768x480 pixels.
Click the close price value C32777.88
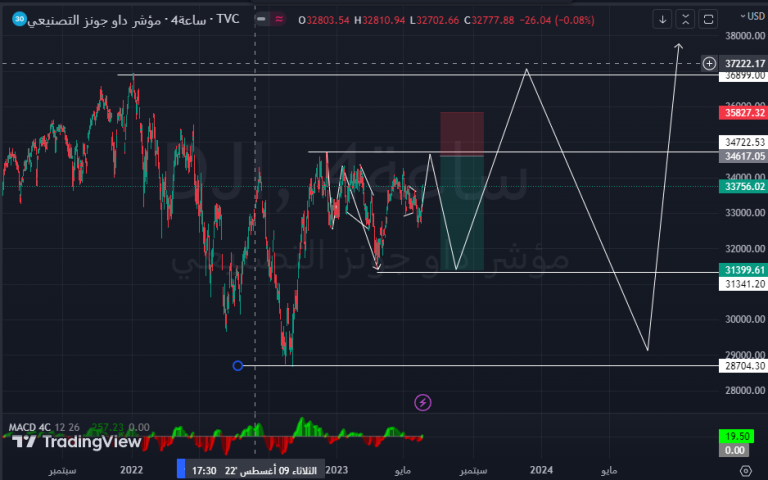click(489, 20)
